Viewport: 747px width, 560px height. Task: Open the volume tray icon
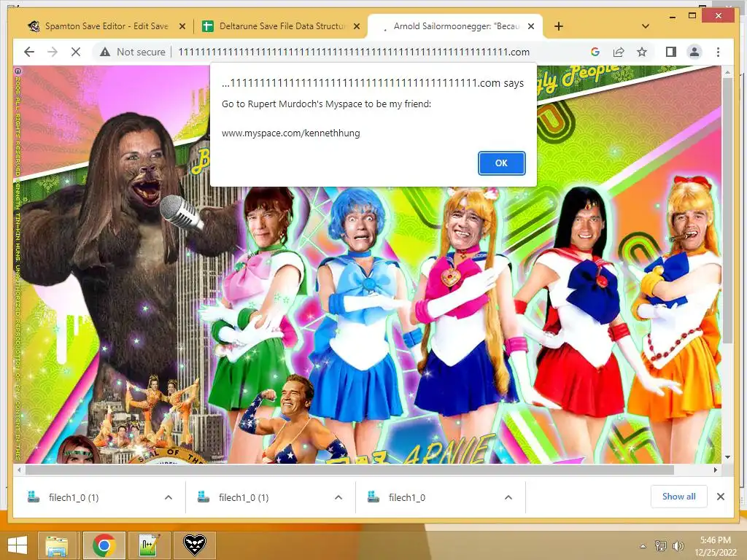[678, 546]
